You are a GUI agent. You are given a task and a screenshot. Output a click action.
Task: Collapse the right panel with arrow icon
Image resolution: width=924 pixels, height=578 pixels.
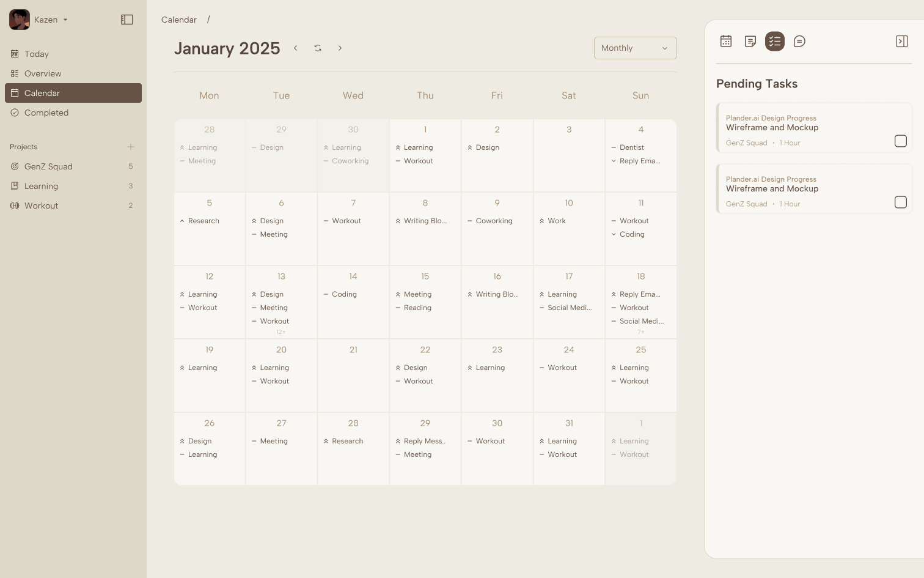tap(901, 41)
